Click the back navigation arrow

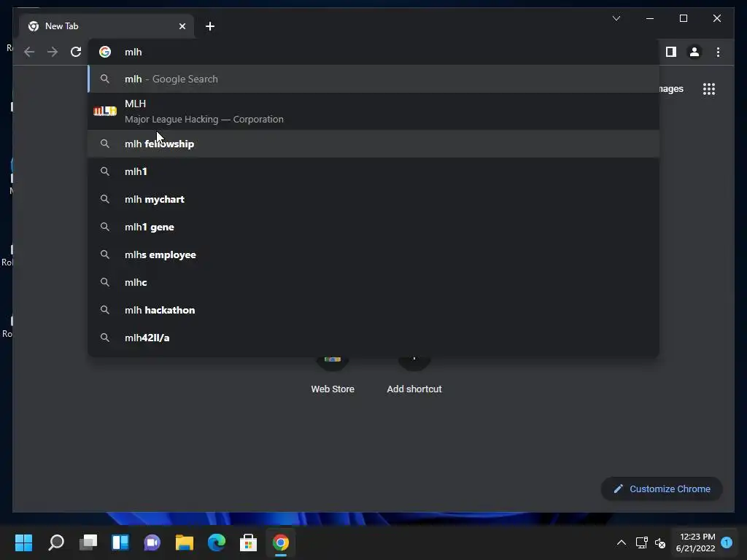[29, 52]
